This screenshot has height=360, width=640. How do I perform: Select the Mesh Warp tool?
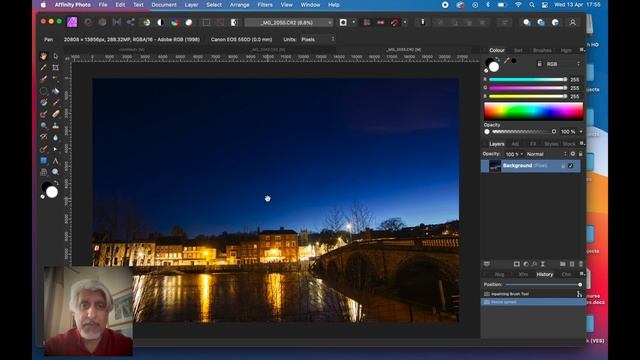(x=44, y=172)
